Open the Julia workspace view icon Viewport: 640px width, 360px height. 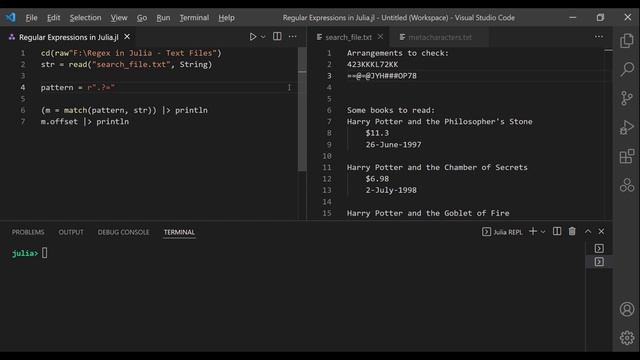pos(627,185)
